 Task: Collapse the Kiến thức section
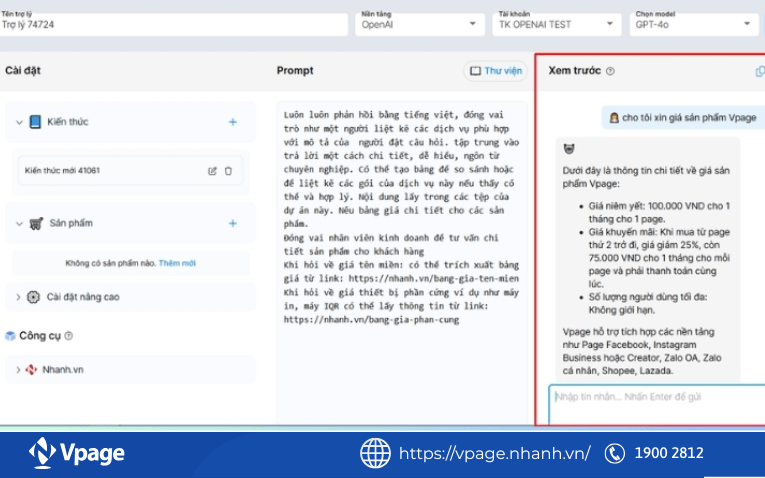[x=19, y=122]
